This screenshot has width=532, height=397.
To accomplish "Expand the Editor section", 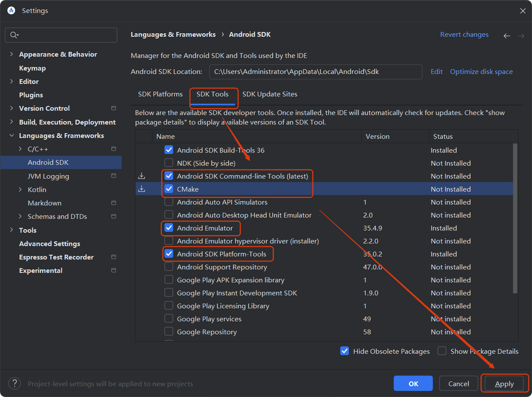I will tap(12, 81).
